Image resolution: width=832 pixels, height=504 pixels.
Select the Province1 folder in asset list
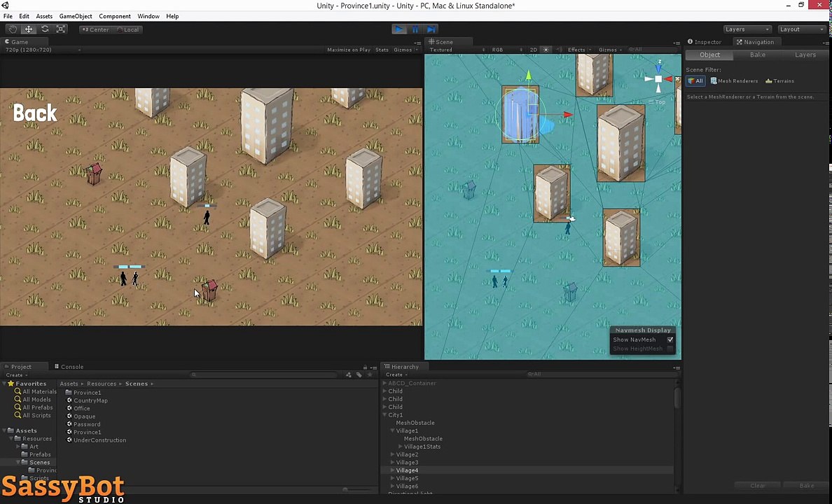(x=83, y=393)
